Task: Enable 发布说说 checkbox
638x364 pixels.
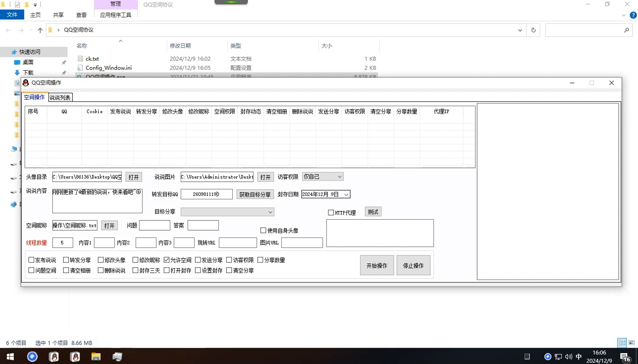Action: tap(31, 260)
